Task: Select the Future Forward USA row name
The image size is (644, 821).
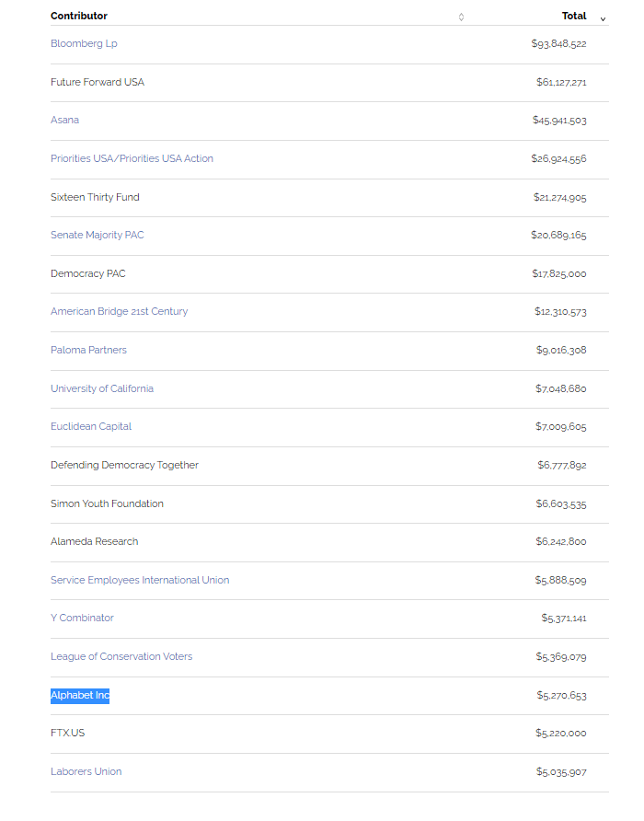Action: click(x=98, y=82)
